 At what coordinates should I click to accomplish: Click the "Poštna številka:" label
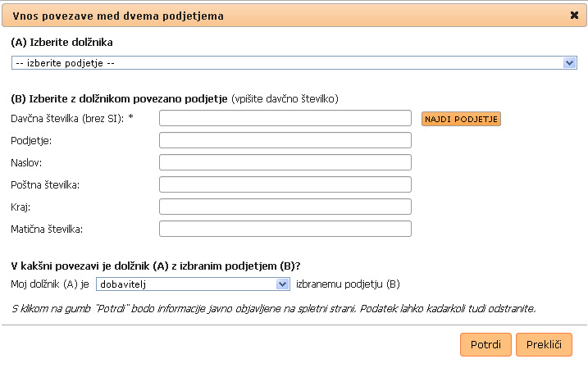45,185
